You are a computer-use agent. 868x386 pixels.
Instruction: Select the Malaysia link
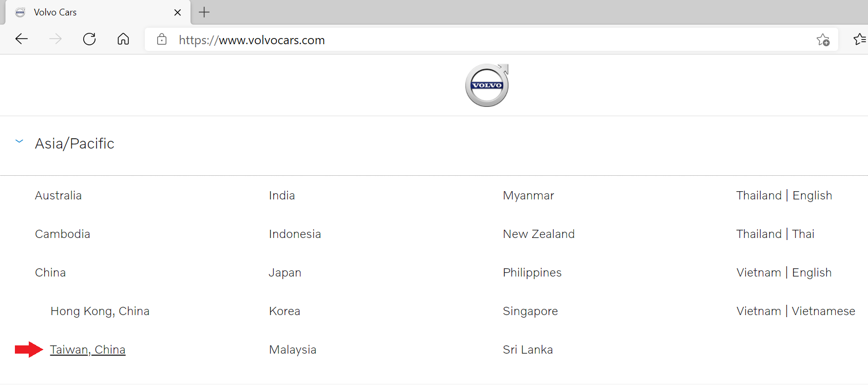(x=293, y=350)
